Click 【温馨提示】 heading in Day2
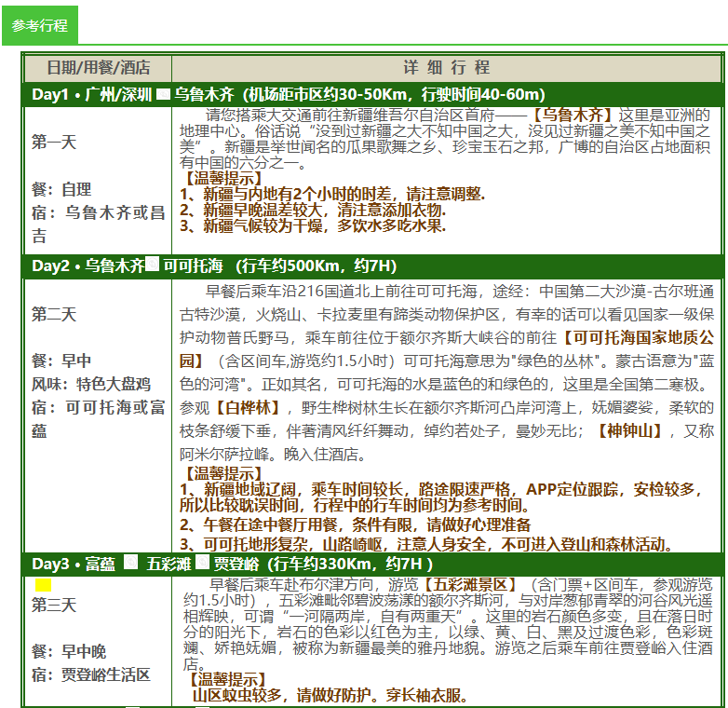 pos(224,473)
